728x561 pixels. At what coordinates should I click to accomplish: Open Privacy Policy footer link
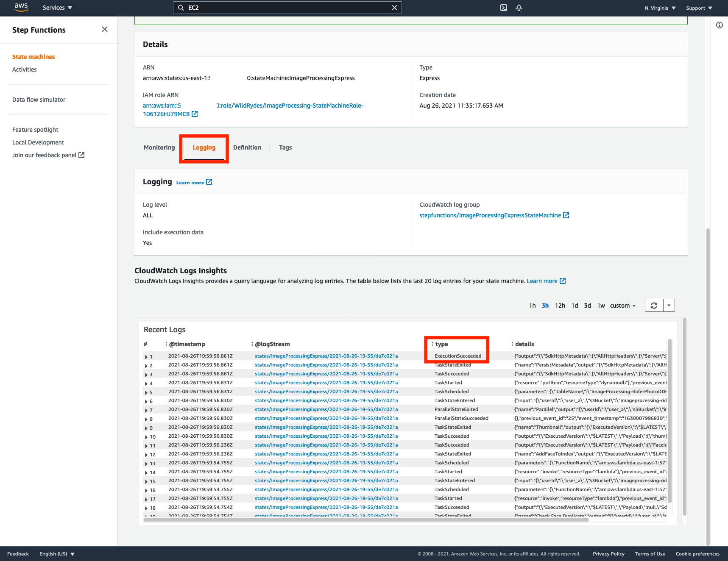click(x=608, y=554)
